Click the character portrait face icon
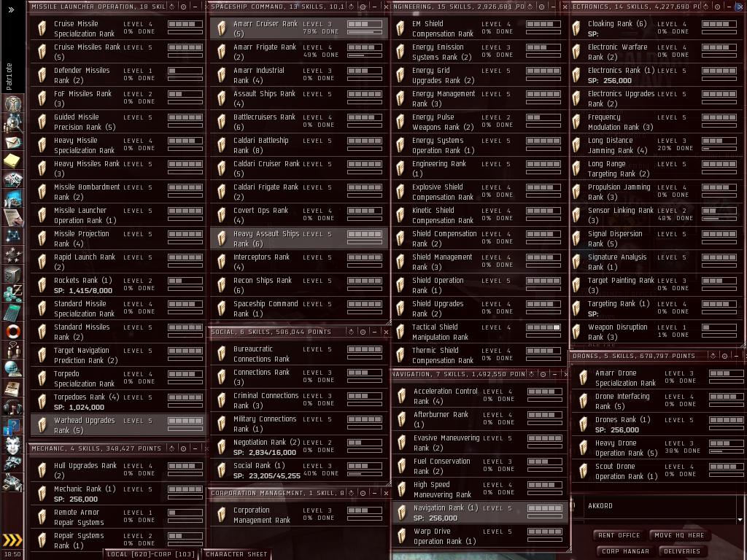 click(13, 444)
